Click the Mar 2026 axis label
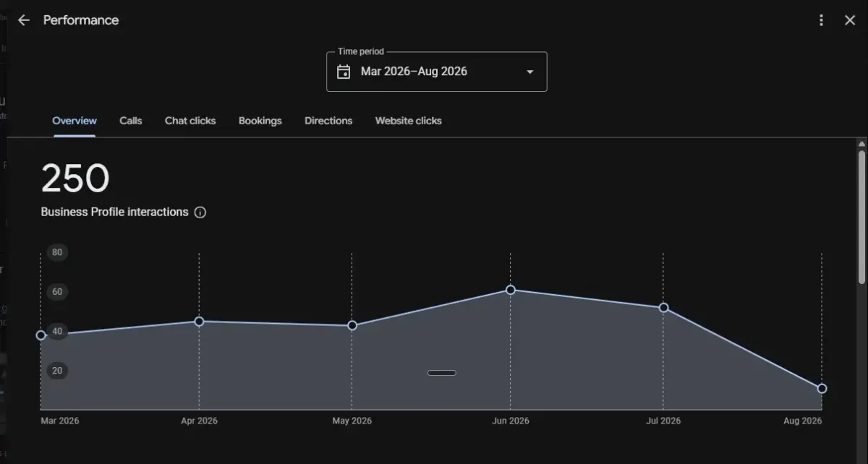868x464 pixels. click(x=60, y=421)
